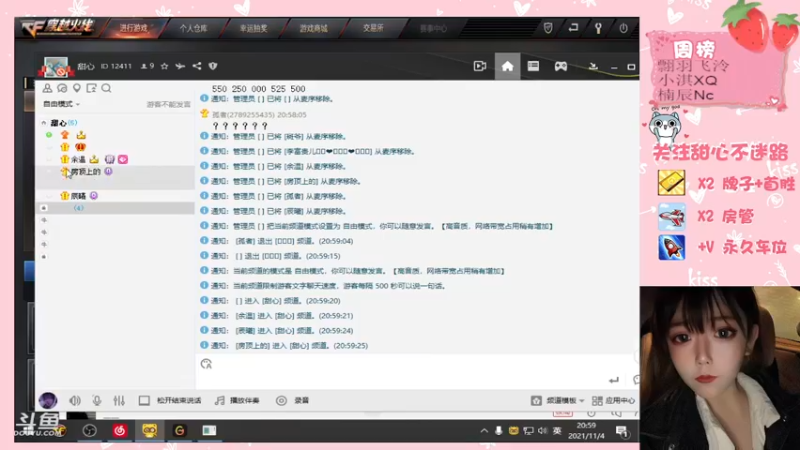
Task: Open the wrench settings icon
Action: point(598,28)
